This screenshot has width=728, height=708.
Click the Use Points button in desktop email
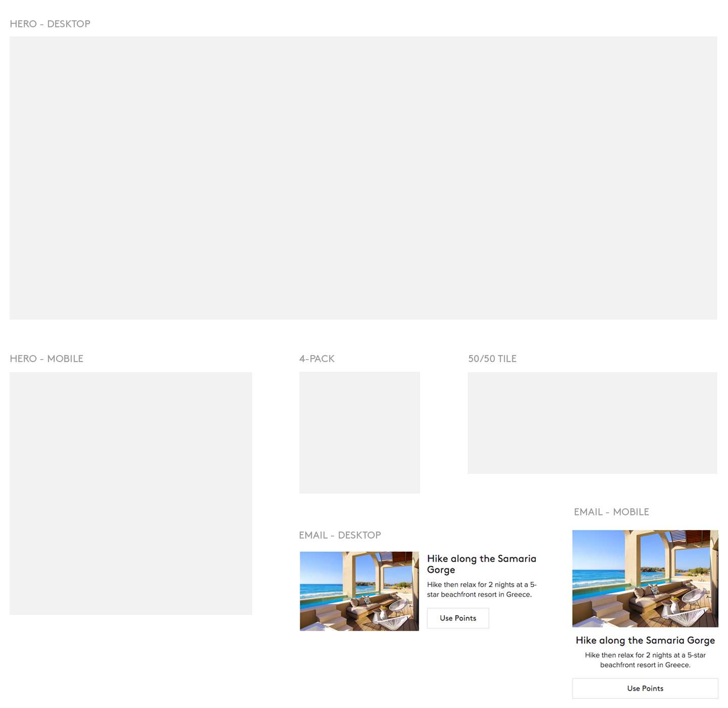point(458,618)
